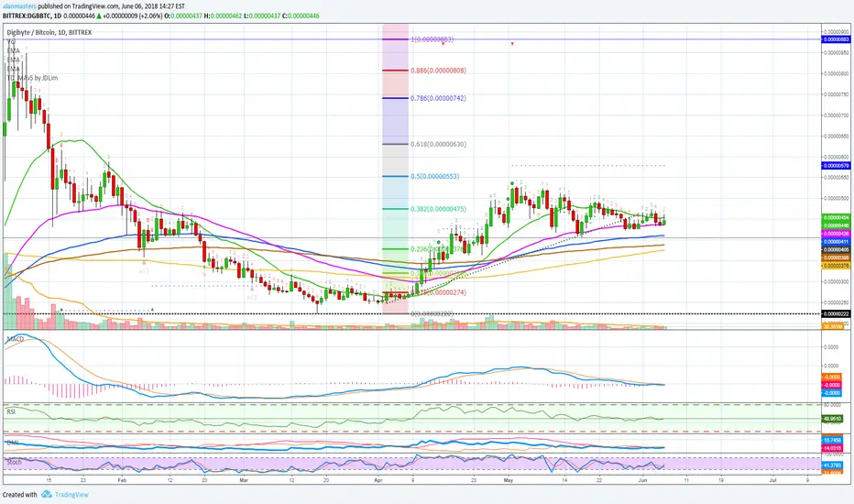Click the 0.00000378 yellow price tag
854x504 pixels.
coord(836,266)
